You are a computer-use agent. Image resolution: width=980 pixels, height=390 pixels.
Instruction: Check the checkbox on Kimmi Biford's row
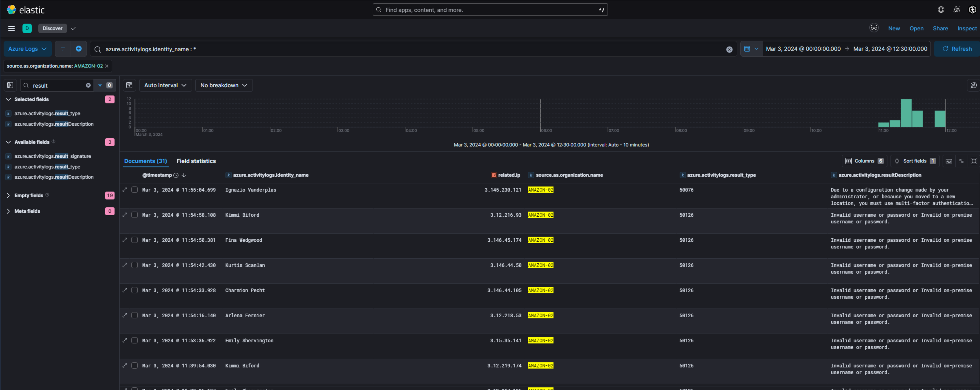coord(135,214)
